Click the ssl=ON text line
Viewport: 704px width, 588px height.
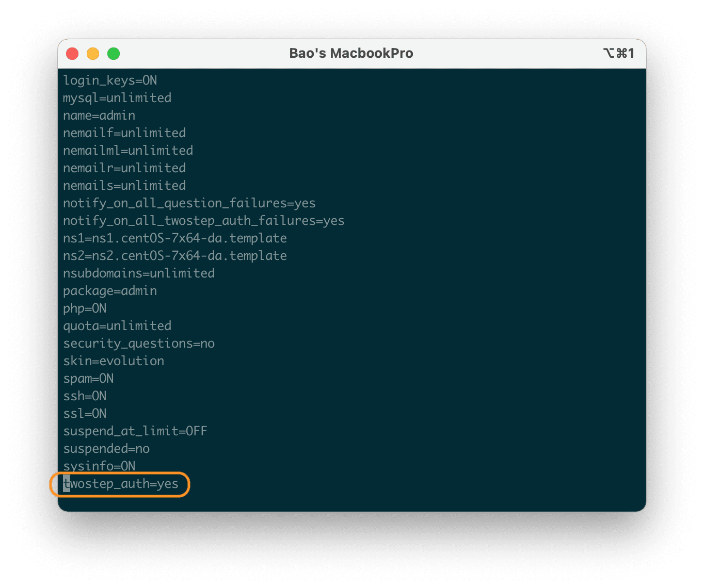click(x=85, y=413)
